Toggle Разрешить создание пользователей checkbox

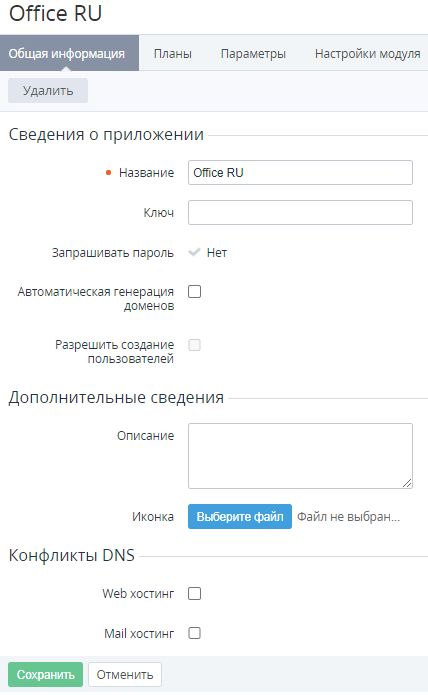coord(195,345)
